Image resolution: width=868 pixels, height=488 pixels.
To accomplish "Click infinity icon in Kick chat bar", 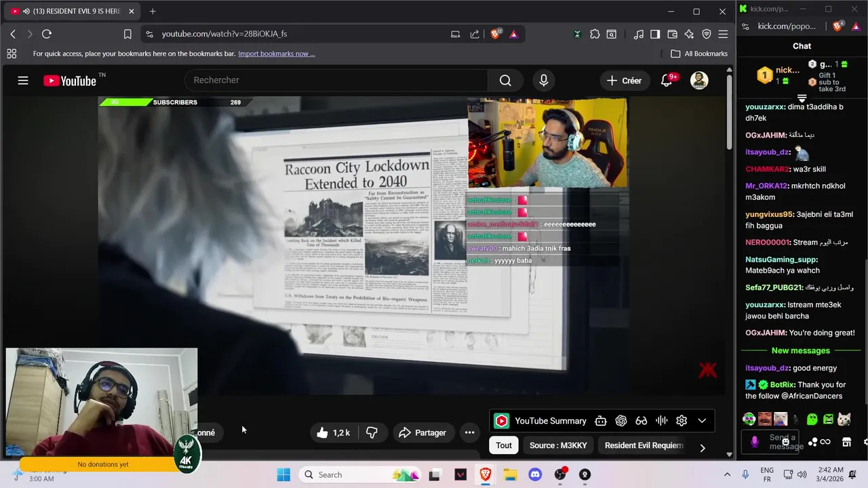I will [x=825, y=442].
